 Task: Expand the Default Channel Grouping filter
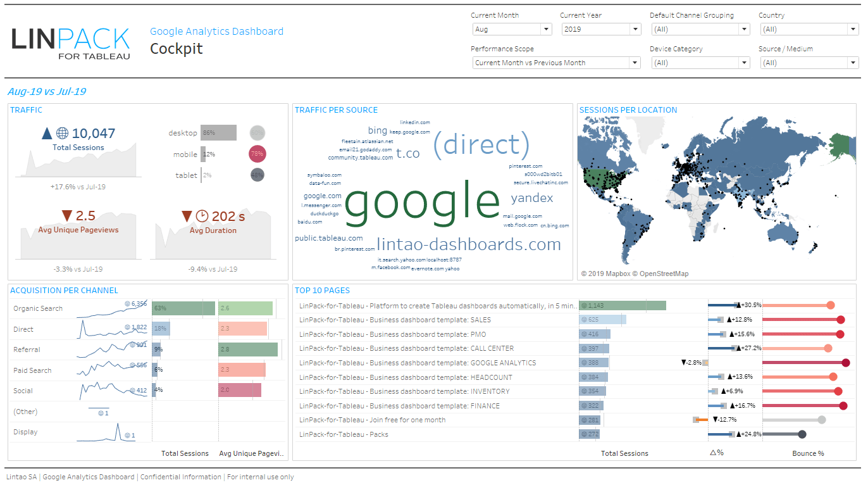(701, 29)
